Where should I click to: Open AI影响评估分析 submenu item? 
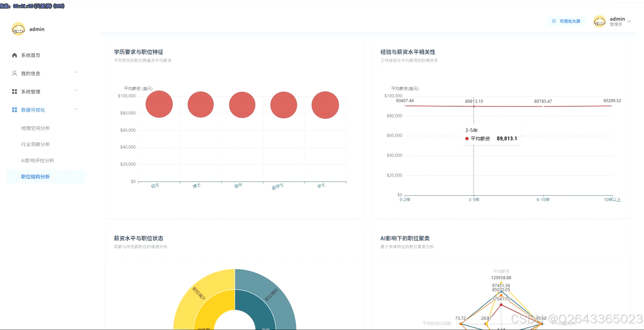pyautogui.click(x=38, y=160)
